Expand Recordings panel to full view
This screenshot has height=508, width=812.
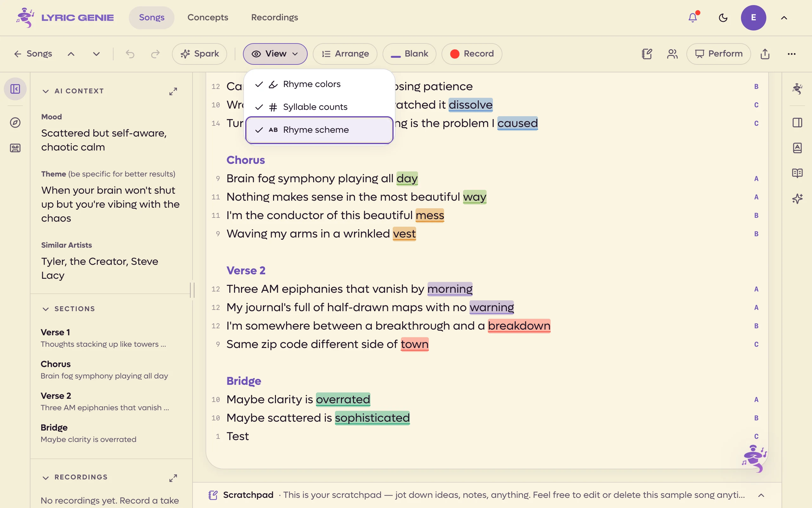pyautogui.click(x=173, y=478)
